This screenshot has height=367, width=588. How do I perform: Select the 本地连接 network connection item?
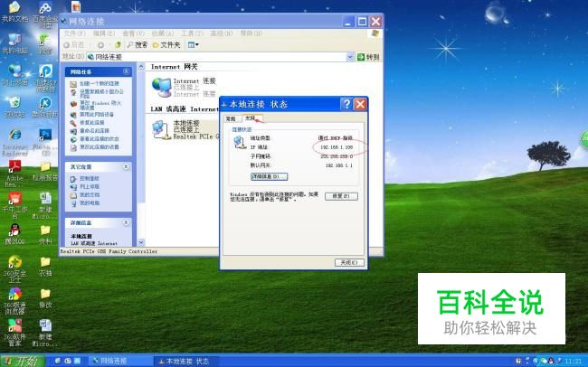click(x=185, y=129)
